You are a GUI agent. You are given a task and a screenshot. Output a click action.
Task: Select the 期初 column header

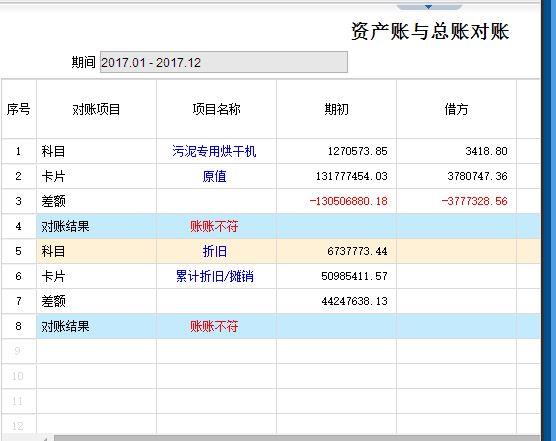coord(336,109)
